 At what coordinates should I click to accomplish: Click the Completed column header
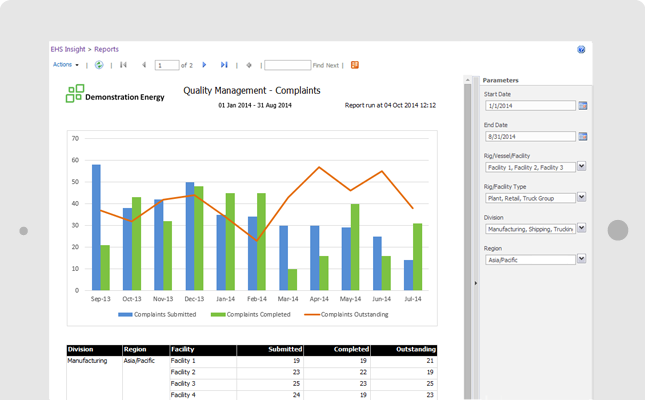[337, 350]
